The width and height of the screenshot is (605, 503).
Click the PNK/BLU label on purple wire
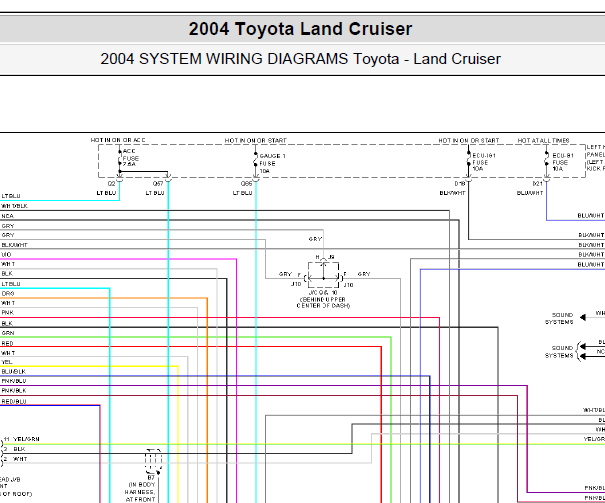coord(14,381)
